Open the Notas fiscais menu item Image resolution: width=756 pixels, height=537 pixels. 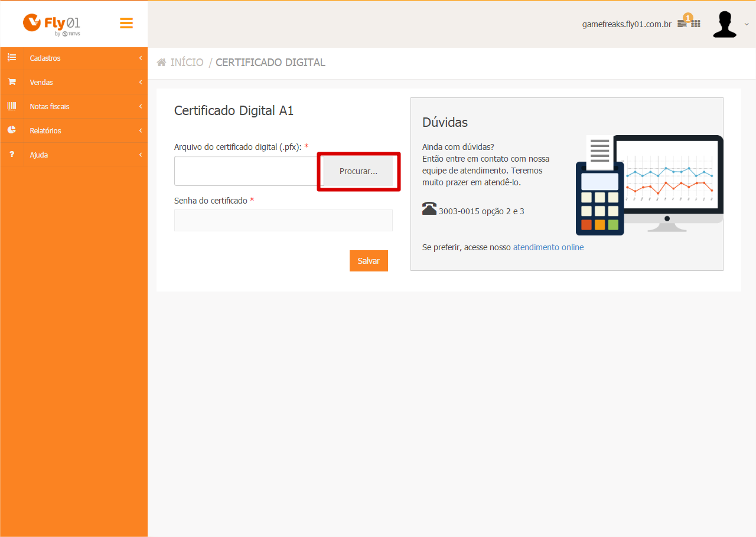[x=74, y=106]
